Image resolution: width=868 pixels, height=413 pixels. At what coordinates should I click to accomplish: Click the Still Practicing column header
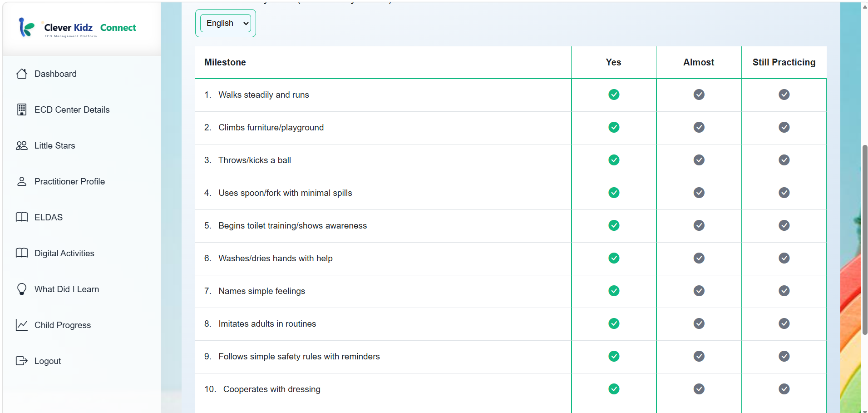point(784,62)
